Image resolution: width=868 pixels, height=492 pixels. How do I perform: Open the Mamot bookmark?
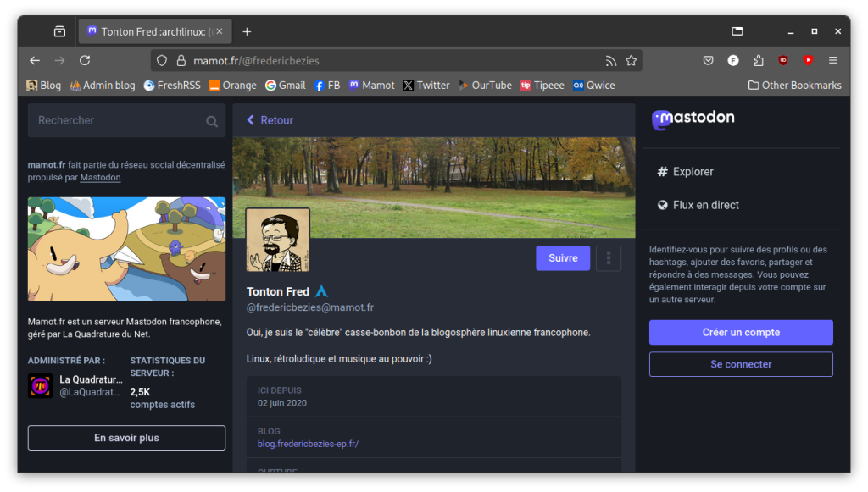(x=371, y=86)
